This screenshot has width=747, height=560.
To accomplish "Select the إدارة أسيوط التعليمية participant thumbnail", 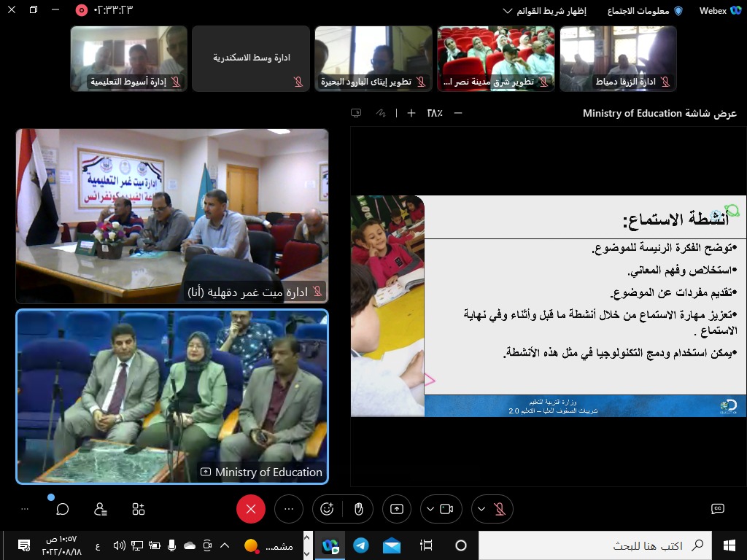I will (128, 58).
